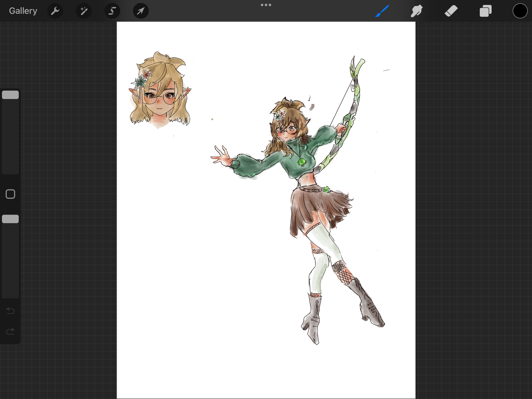Tap the undo arrow in the sidebar
532x399 pixels.
coord(10,311)
